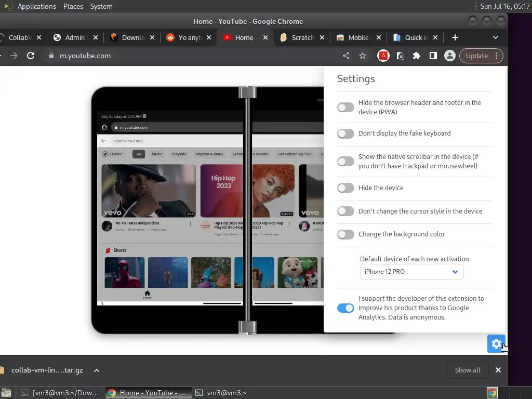Screen dimensions: 532x399
Task: Open the red ad blocker extension icon
Action: pyautogui.click(x=383, y=56)
